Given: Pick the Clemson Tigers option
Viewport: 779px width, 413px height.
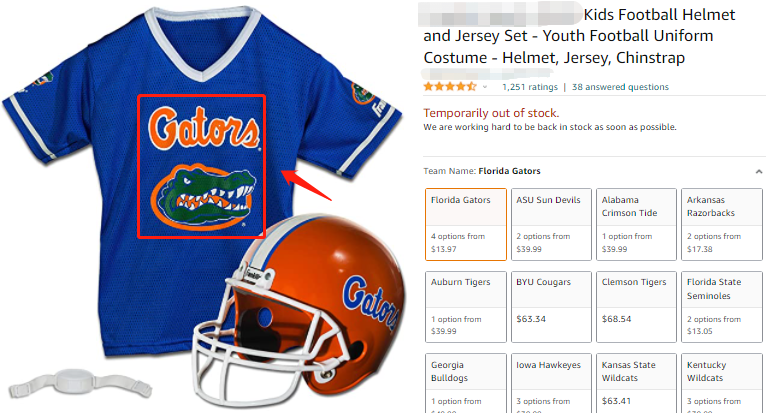Looking at the screenshot, I should pyautogui.click(x=635, y=303).
